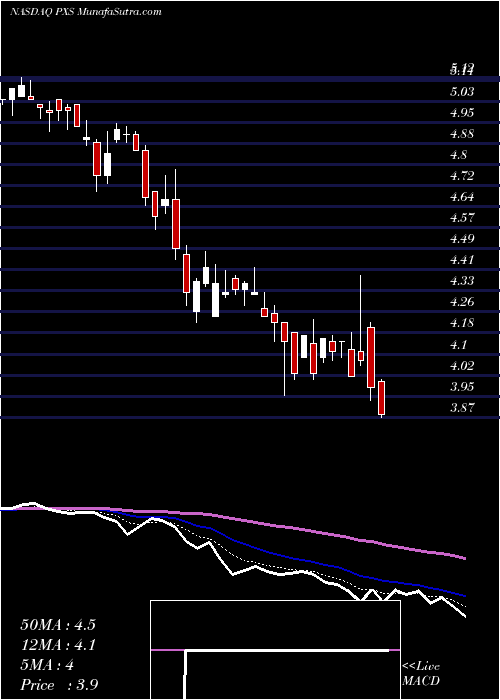The image size is (500, 700).
Task: Click the 3.95 price axis label
Action: coord(462,387)
